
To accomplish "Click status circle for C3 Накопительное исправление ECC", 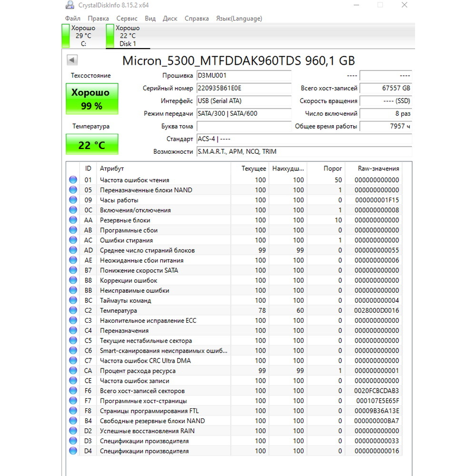I will tap(73, 320).
